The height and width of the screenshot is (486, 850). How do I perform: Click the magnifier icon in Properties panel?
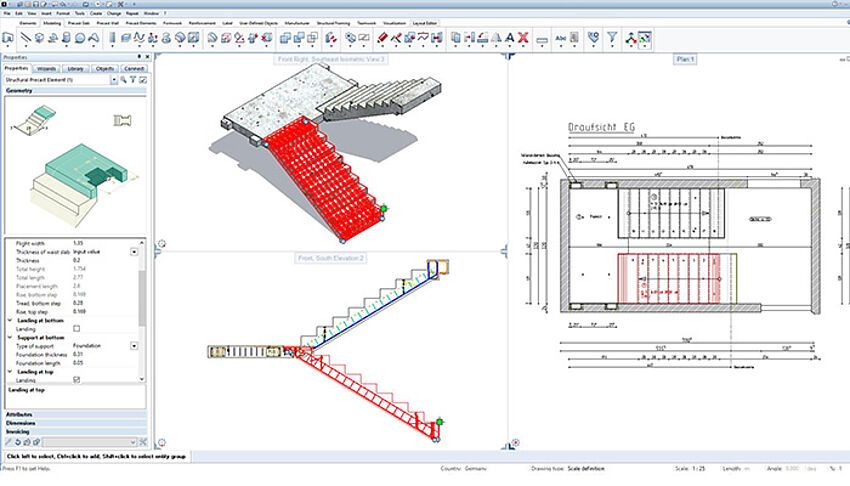coord(123,78)
